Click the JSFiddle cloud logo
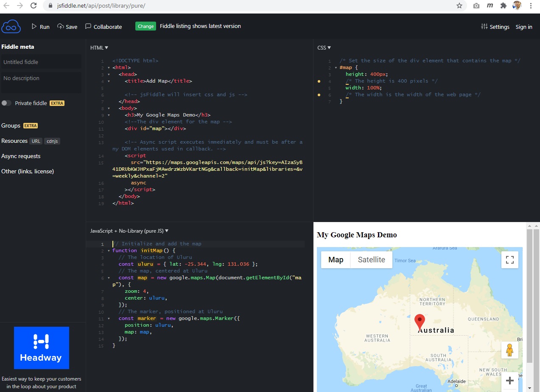540x392 pixels. pyautogui.click(x=11, y=26)
